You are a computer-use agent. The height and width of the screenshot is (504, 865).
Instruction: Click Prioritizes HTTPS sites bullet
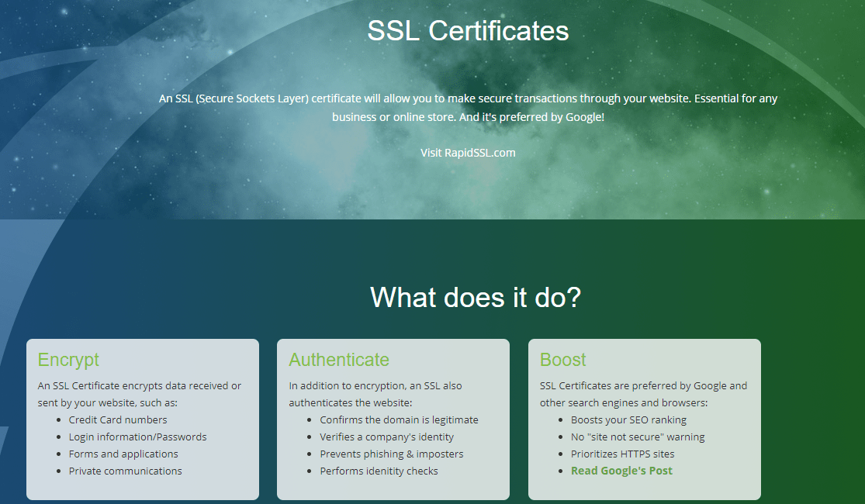623,454
